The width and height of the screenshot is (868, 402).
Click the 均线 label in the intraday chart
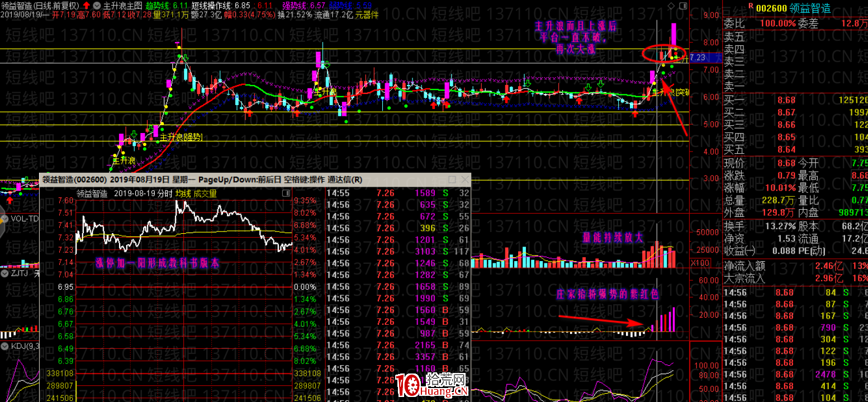tap(183, 193)
